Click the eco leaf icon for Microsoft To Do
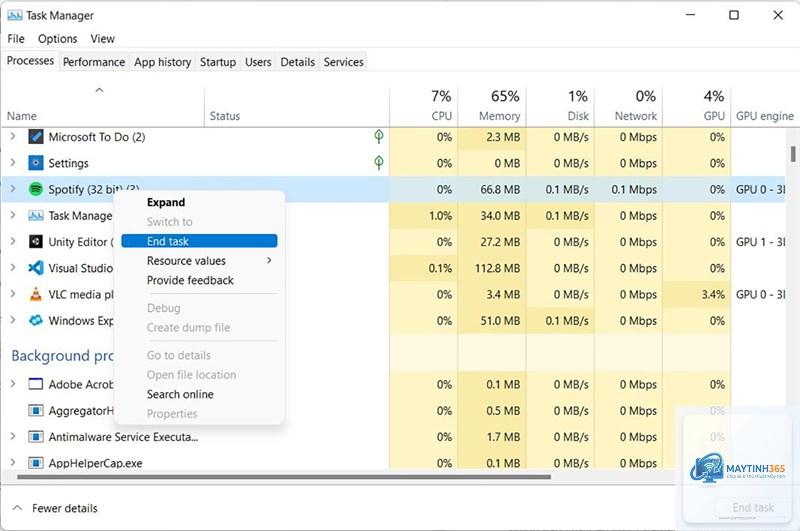This screenshot has width=800, height=531. 379,136
